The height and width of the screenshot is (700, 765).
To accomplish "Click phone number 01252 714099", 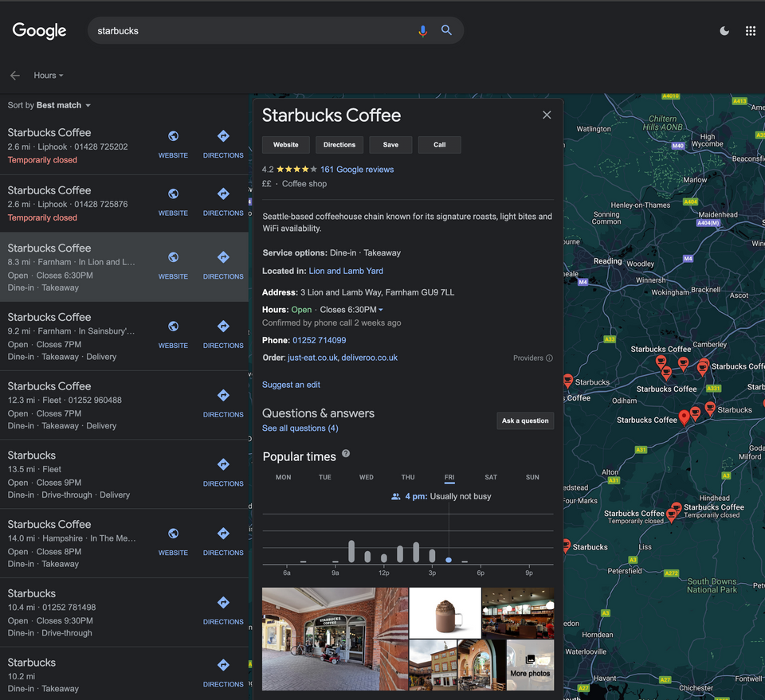I will (319, 340).
